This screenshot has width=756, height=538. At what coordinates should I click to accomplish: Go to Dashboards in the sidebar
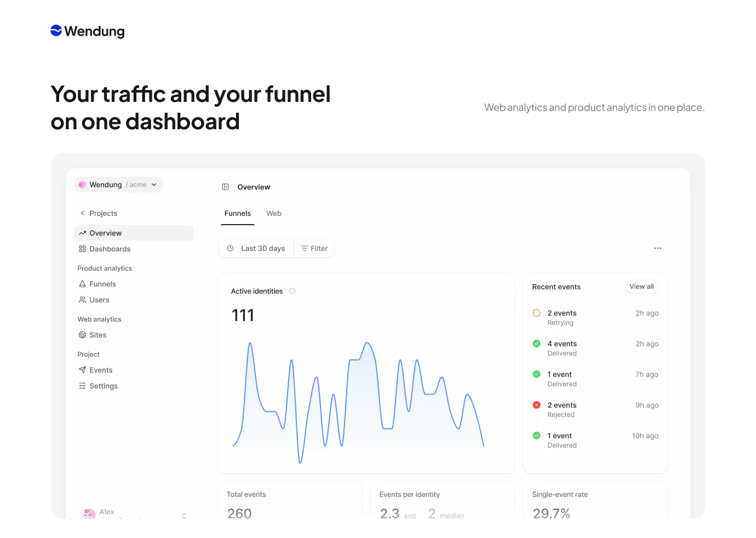click(134, 249)
